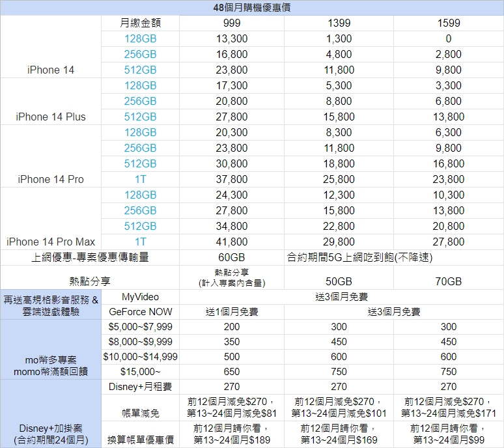Click the 12,300 price cell
The height and width of the screenshot is (448, 504).
pyautogui.click(x=339, y=195)
